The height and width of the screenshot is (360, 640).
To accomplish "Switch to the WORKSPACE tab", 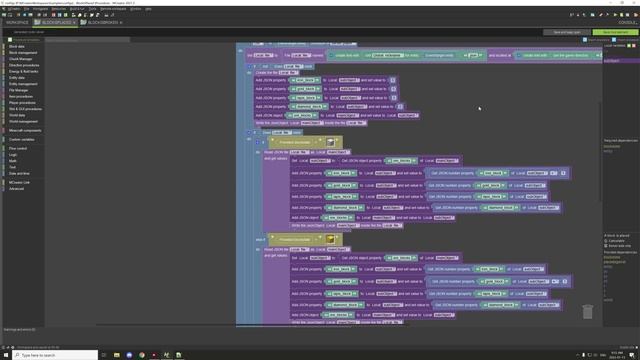I will click(17, 22).
